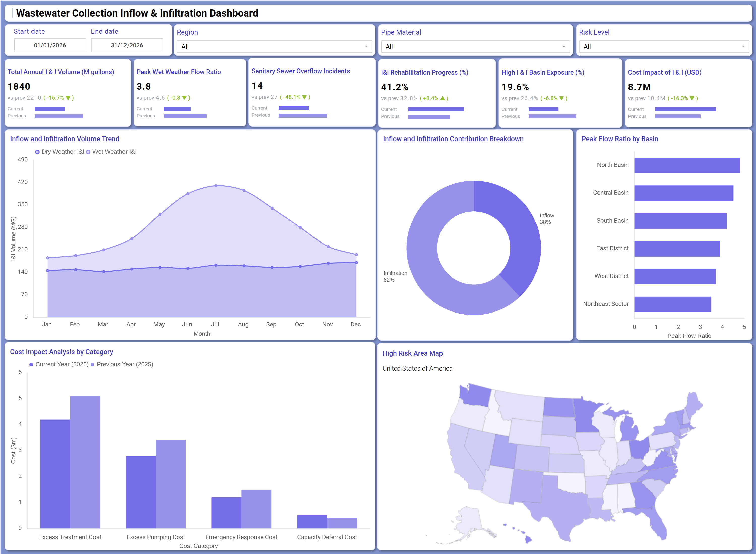The height and width of the screenshot is (554, 756).
Task: Click the down arrow in High I&I Basin Exposure card
Action: pyautogui.click(x=562, y=99)
